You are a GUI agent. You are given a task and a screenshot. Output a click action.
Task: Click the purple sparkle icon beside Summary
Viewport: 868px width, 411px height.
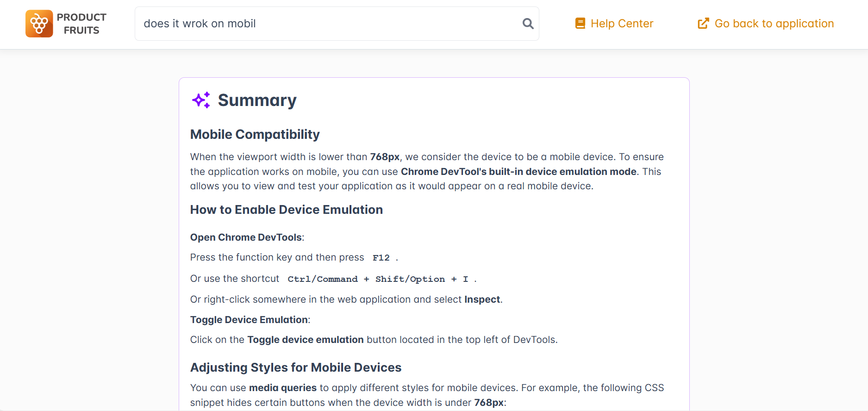[x=201, y=100]
